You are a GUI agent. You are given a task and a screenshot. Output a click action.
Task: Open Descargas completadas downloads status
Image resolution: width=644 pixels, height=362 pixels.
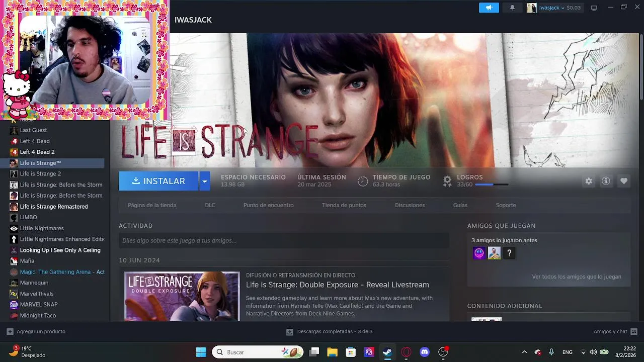330,332
